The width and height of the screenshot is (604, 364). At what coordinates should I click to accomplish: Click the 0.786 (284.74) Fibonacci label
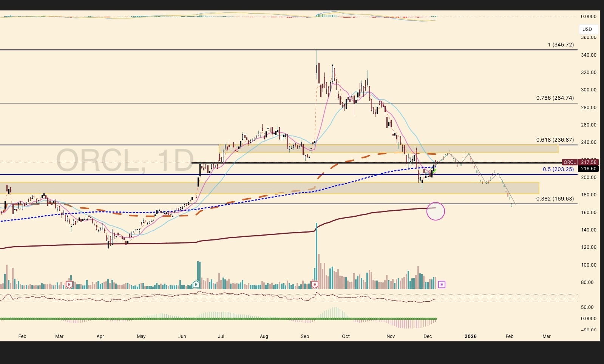[555, 98]
